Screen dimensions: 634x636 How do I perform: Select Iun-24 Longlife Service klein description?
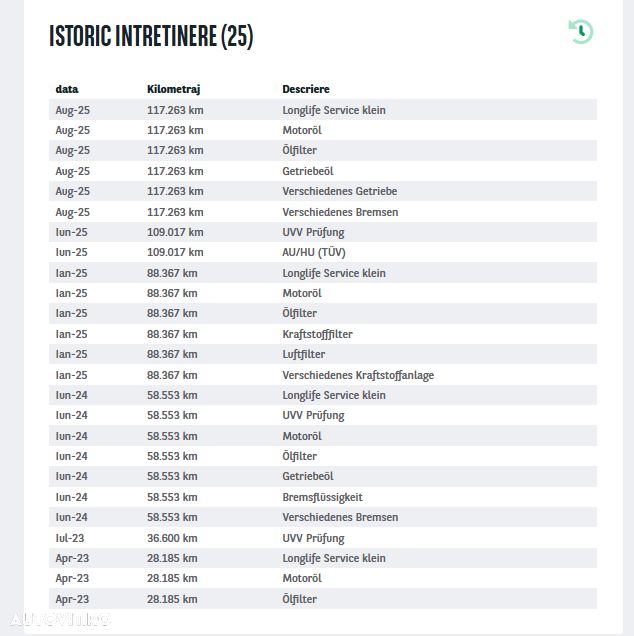334,395
